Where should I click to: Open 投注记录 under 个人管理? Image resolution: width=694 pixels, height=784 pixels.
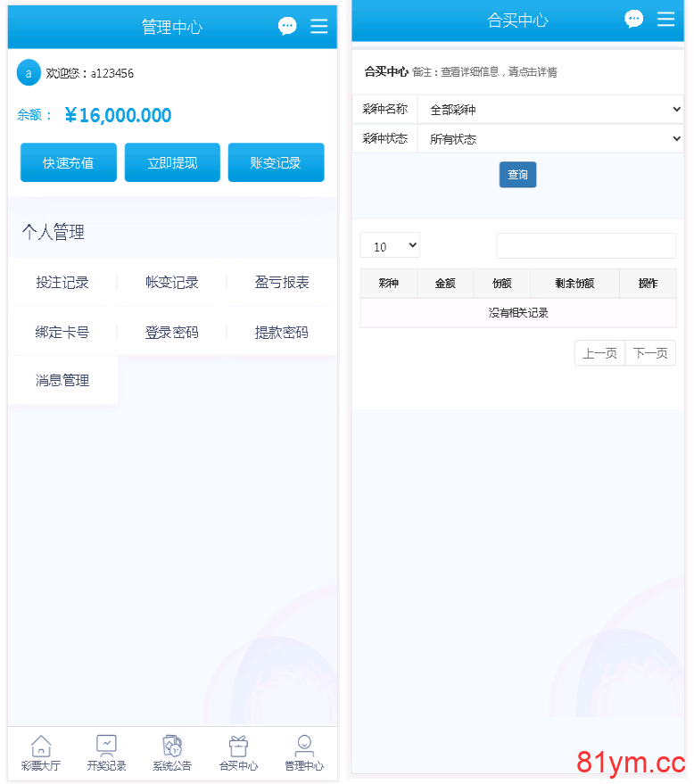tap(62, 283)
